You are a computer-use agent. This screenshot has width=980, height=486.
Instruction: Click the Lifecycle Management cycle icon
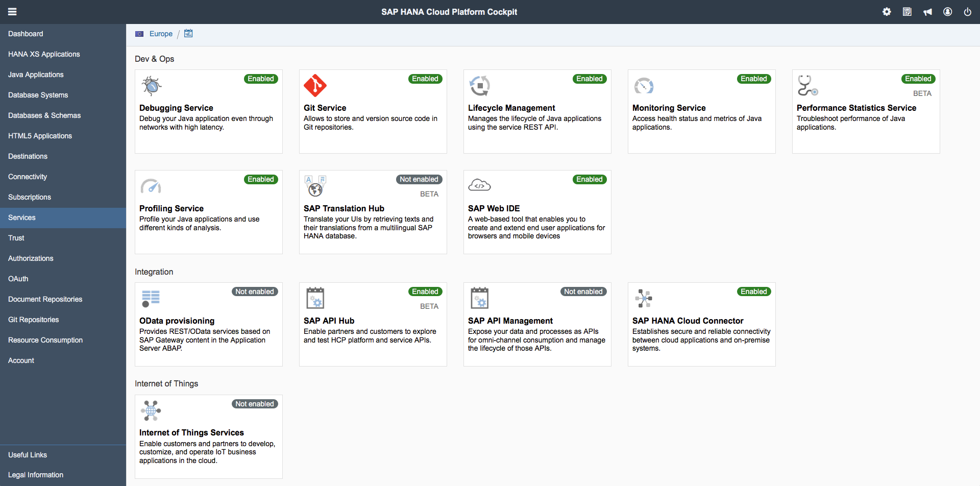point(480,86)
